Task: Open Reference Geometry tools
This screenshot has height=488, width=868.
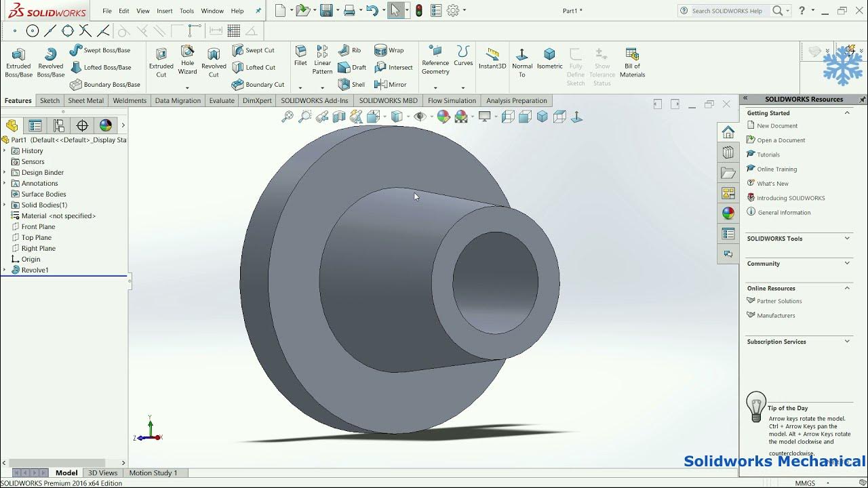Action: 435,60
